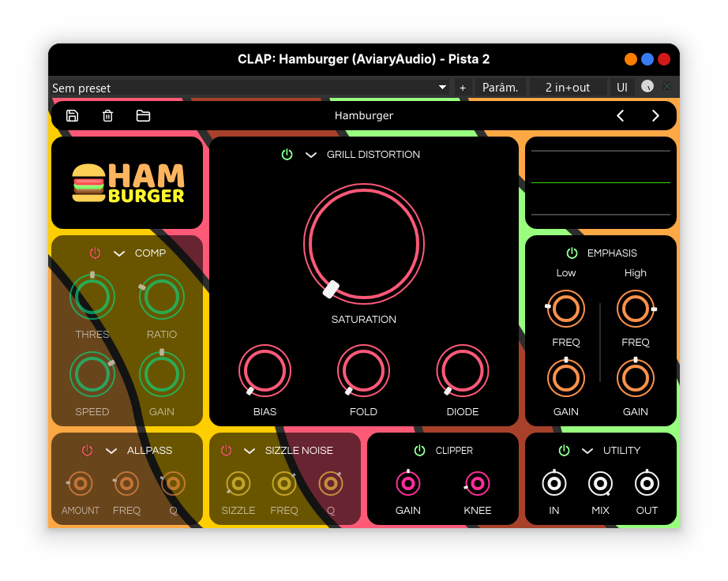
Task: Click the large Saturation knob
Action: 364,243
